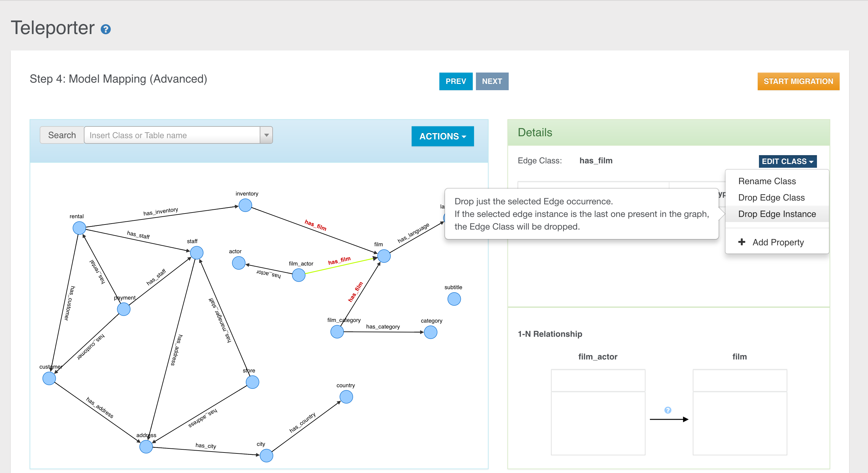Choose Rename Class from menu
Image resolution: width=868 pixels, height=473 pixels.
click(767, 181)
